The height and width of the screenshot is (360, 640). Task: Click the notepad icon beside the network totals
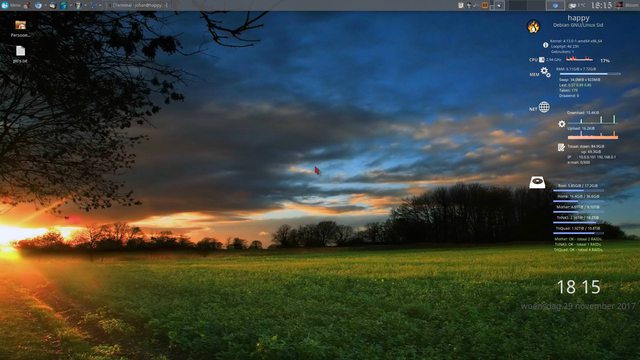(561, 147)
